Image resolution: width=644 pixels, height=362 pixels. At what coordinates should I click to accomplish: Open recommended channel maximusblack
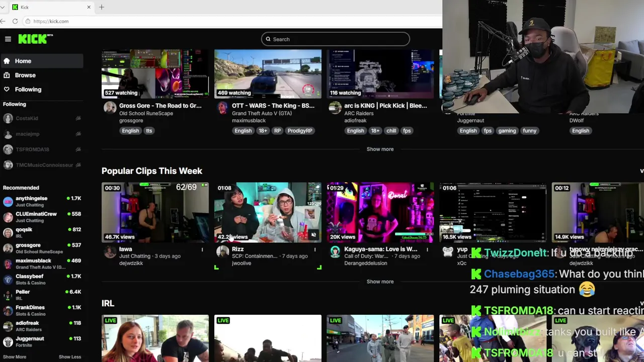point(42,264)
